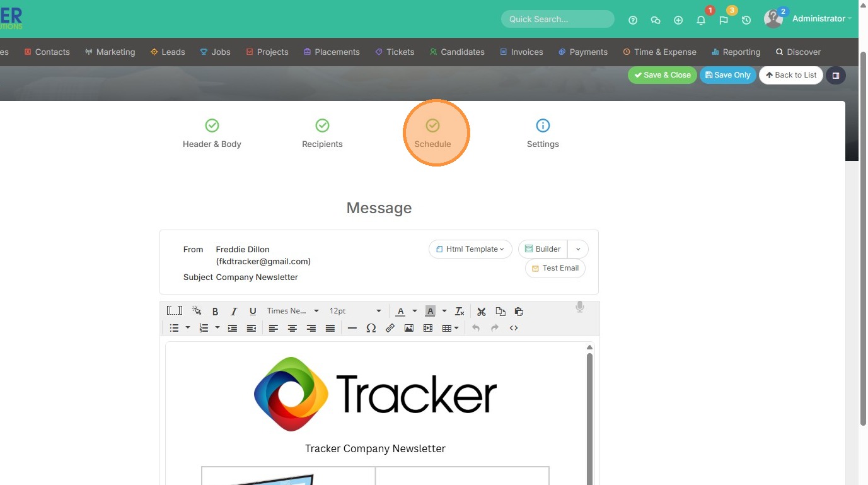This screenshot has height=485, width=868.
Task: Open the notifications bell
Action: [701, 20]
